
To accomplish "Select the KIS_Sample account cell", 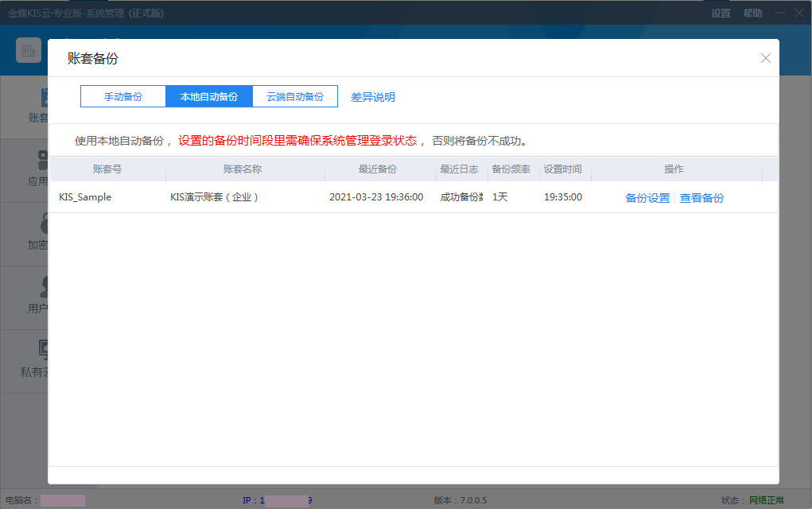I will [85, 197].
